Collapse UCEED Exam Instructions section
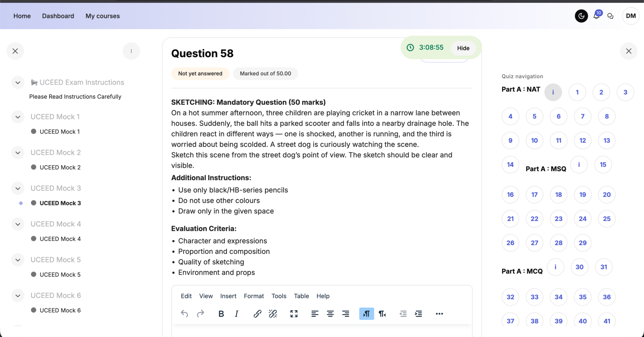 pos(18,83)
